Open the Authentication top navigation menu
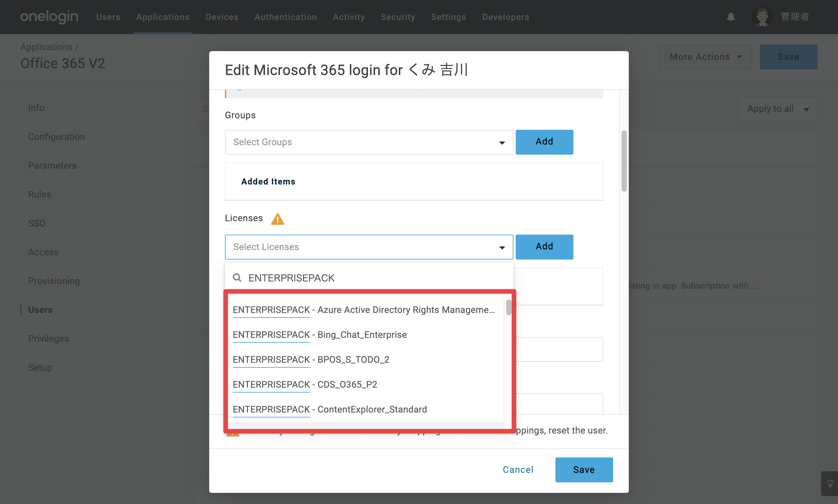Screen dimensions: 838x504 (286, 17)
